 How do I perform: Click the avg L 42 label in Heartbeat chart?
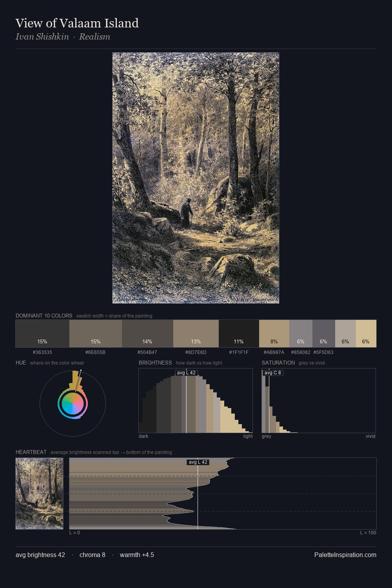[x=198, y=462]
